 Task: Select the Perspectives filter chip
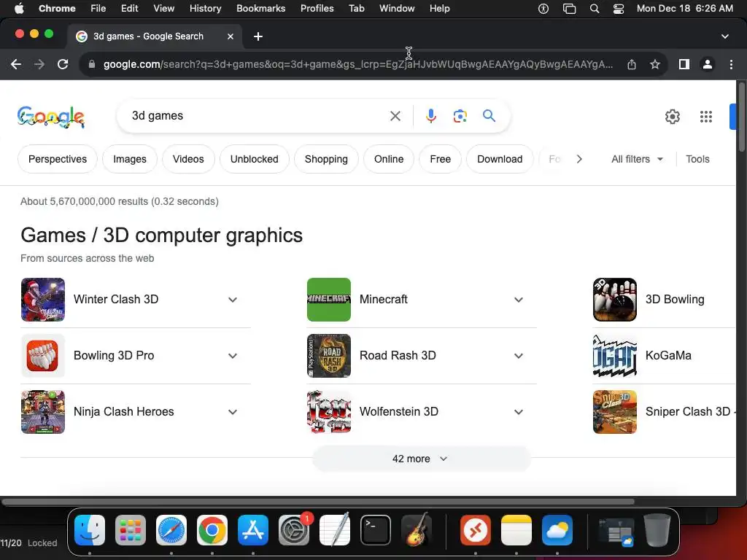coord(58,159)
